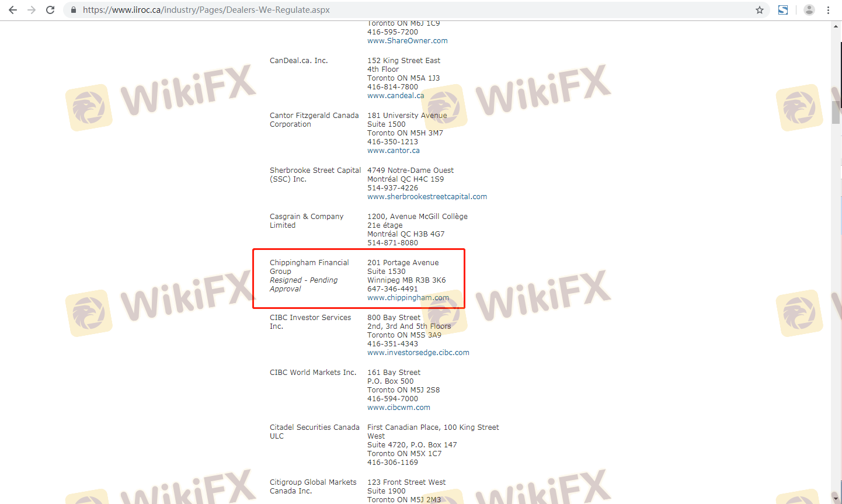Select Cantor Fitzgerald Canada Corporation name
The image size is (842, 504).
coord(314,120)
